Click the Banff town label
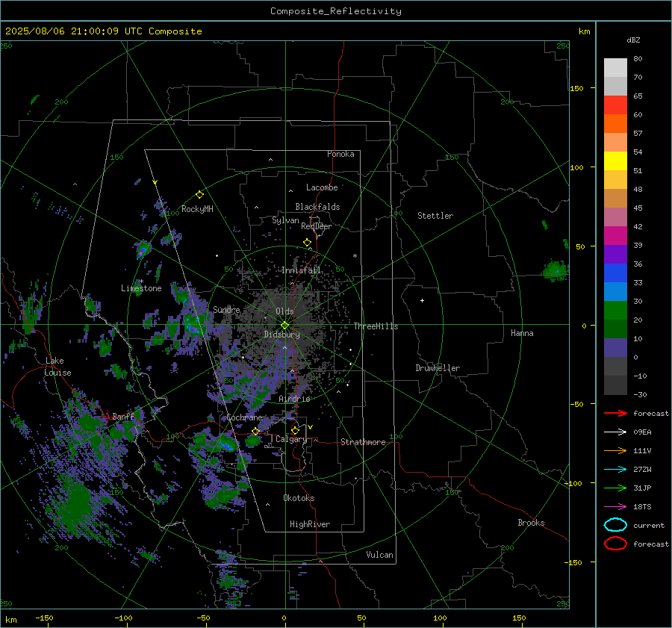This screenshot has height=628, width=672. [123, 416]
